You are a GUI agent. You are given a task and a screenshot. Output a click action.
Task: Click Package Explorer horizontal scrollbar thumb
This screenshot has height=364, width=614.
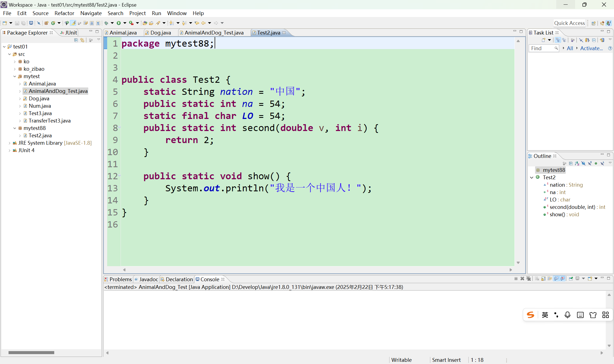tap(31, 352)
